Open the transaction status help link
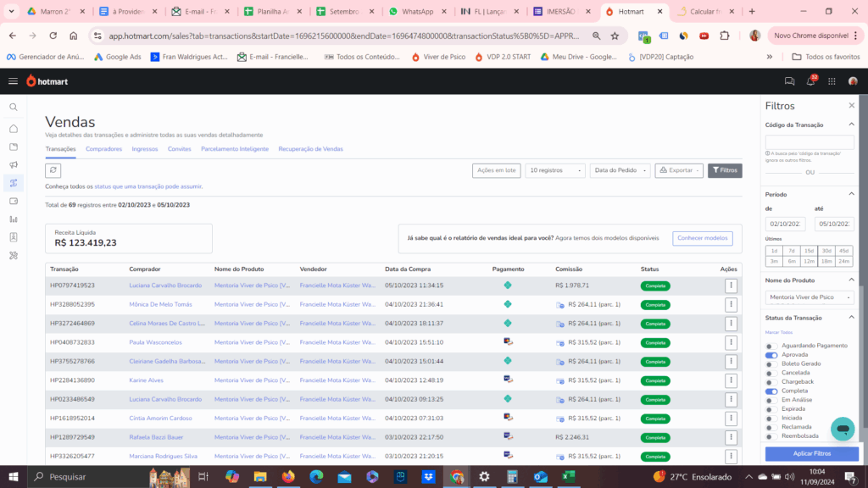 coord(148,186)
